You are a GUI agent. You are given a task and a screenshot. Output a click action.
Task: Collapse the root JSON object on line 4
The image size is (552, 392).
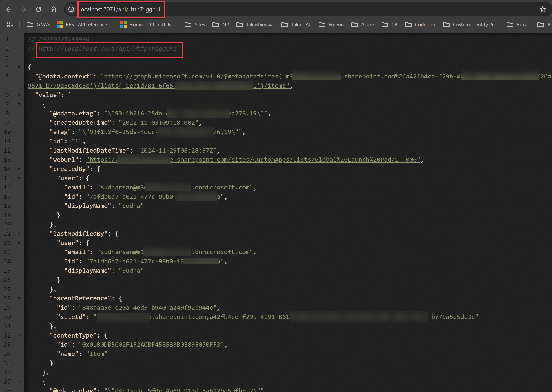click(x=19, y=67)
